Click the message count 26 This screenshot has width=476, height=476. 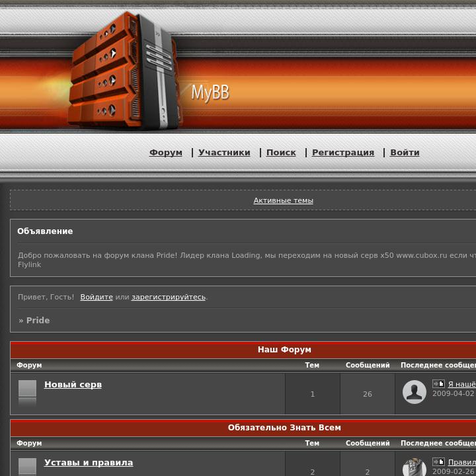click(x=368, y=394)
